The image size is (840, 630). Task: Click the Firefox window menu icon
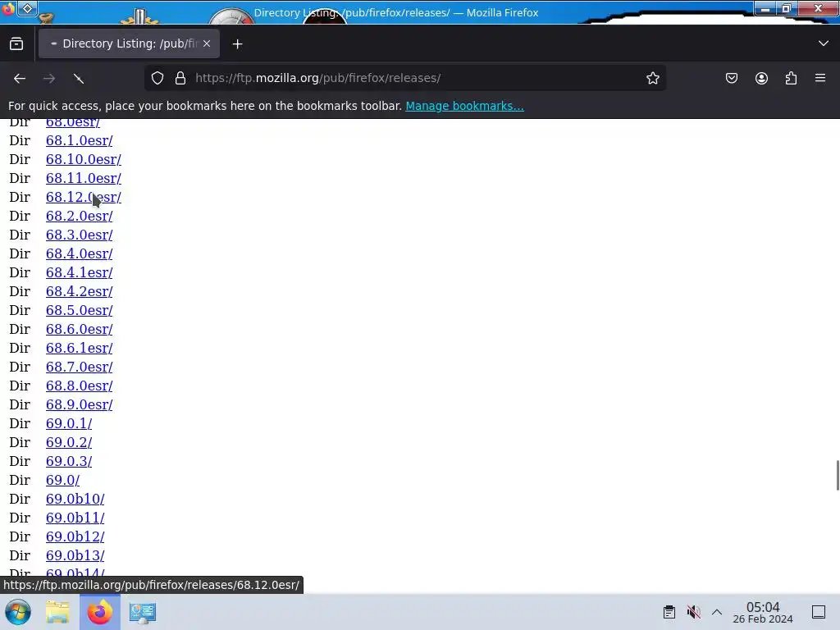[x=8, y=8]
